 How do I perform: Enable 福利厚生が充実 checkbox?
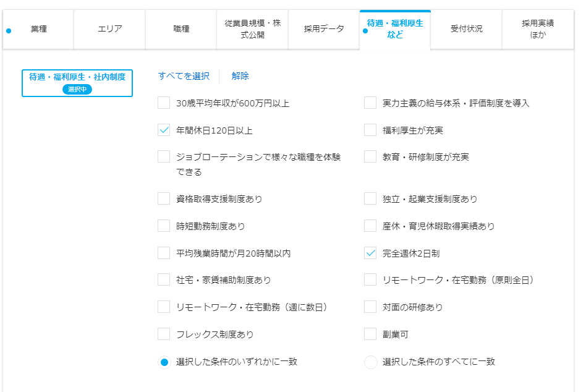(x=370, y=130)
